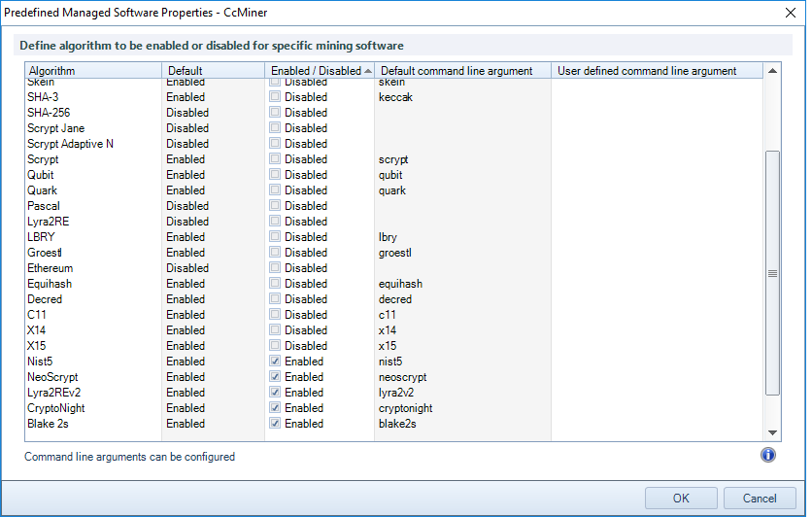
Task: Select the Pascal algorithm name
Action: [44, 206]
